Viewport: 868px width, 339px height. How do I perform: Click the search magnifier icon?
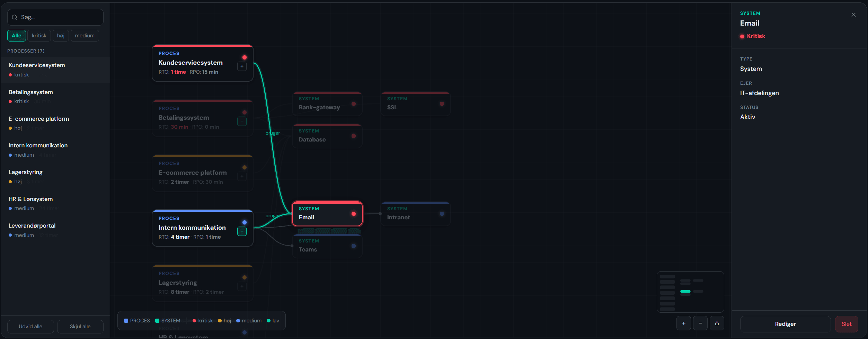15,17
